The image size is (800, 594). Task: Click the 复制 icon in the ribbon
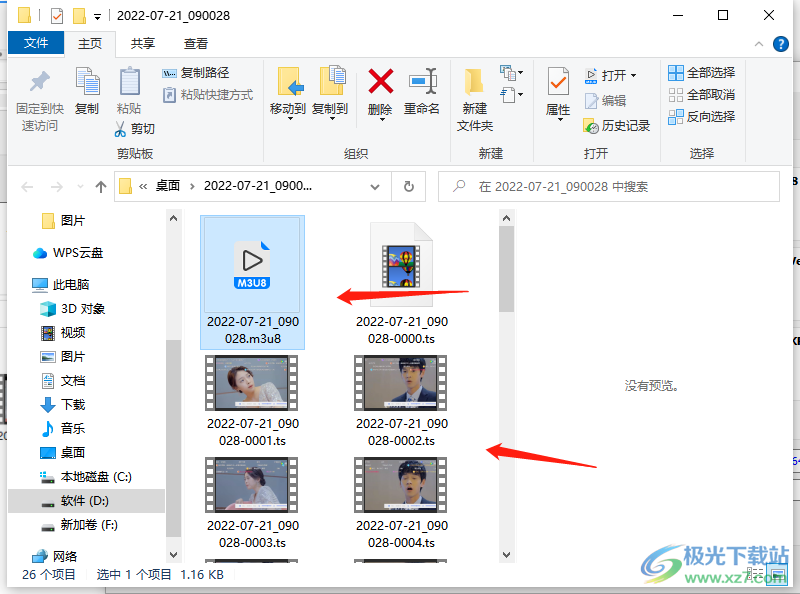[x=87, y=82]
